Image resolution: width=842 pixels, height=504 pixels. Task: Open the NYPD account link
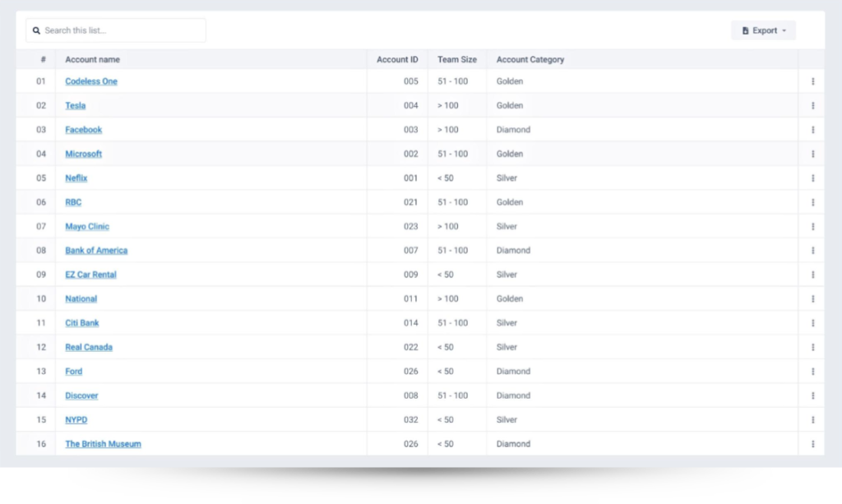click(x=76, y=420)
